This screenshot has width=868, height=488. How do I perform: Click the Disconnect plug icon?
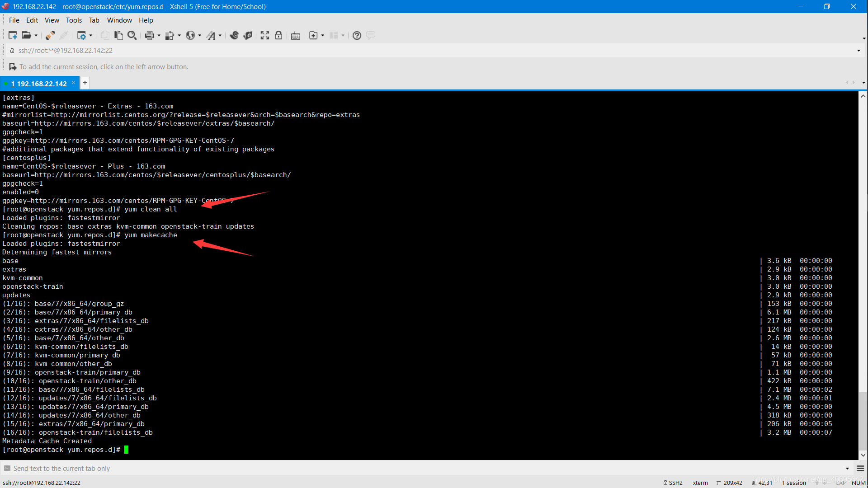tap(64, 35)
